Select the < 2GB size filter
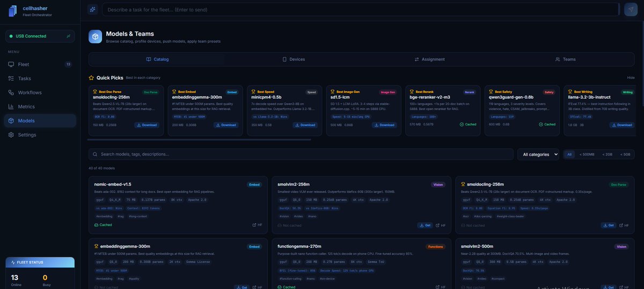The height and width of the screenshot is (289, 644). [x=608, y=154]
